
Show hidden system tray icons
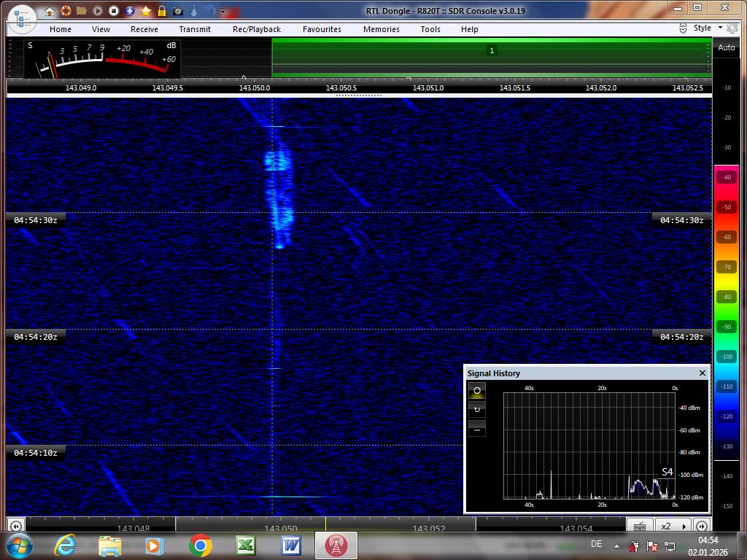pos(617,546)
